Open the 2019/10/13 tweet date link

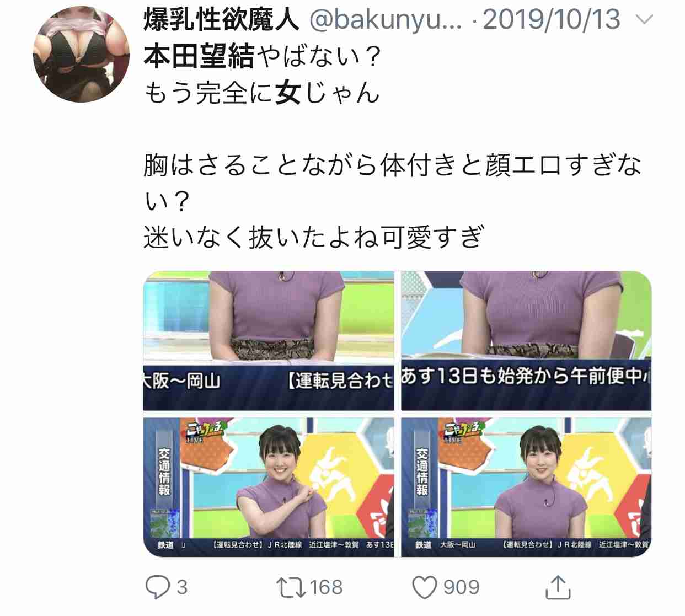pos(552,20)
